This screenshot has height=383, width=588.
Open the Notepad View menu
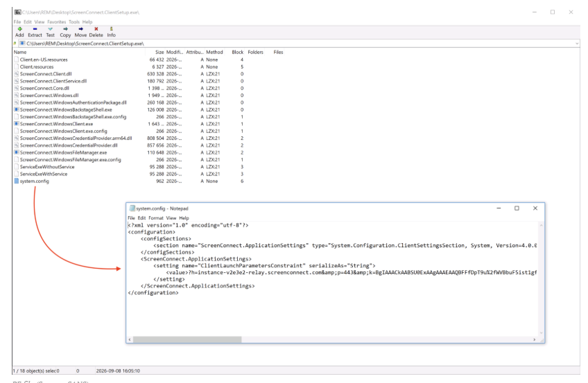pos(171,218)
